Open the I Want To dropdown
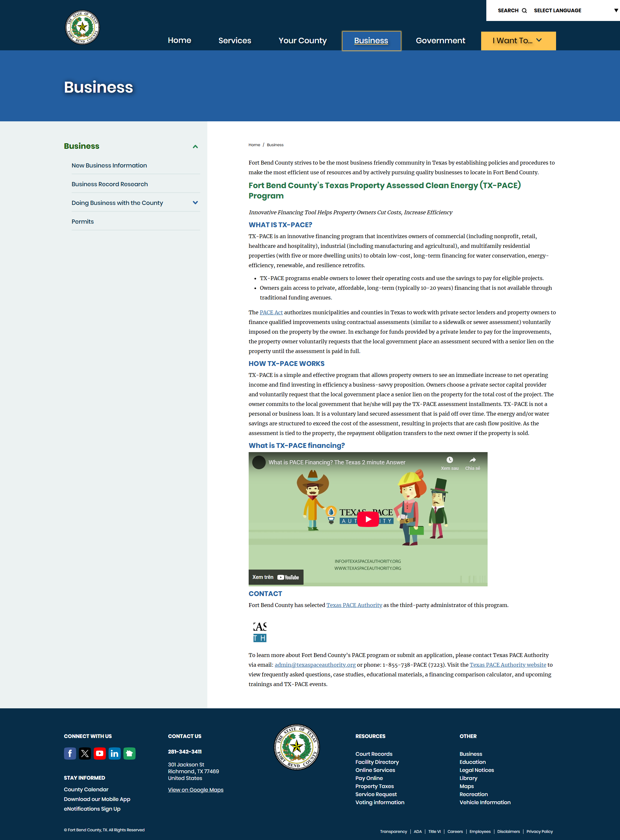The height and width of the screenshot is (840, 620). click(x=518, y=41)
